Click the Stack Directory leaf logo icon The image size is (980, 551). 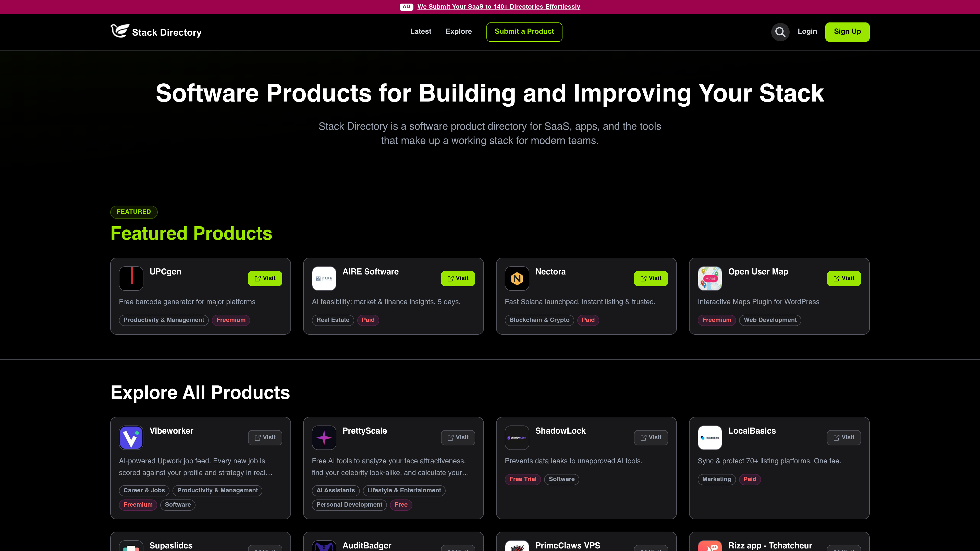tap(120, 31)
